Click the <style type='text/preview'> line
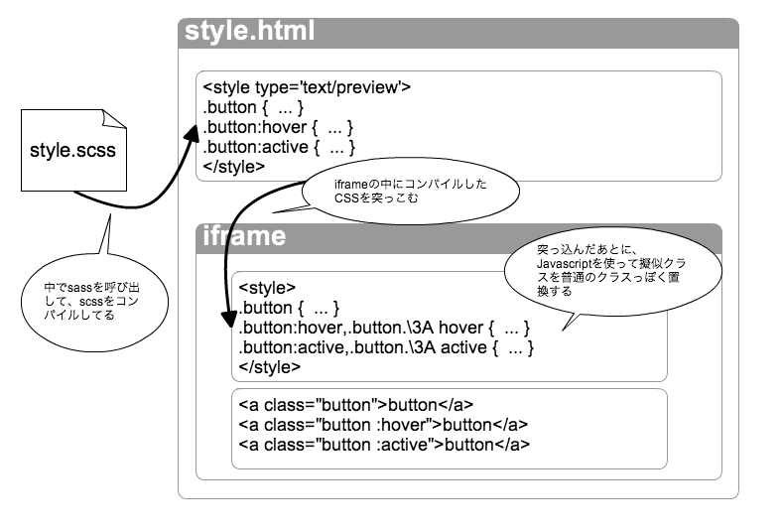The width and height of the screenshot is (782, 532). pyautogui.click(x=307, y=87)
